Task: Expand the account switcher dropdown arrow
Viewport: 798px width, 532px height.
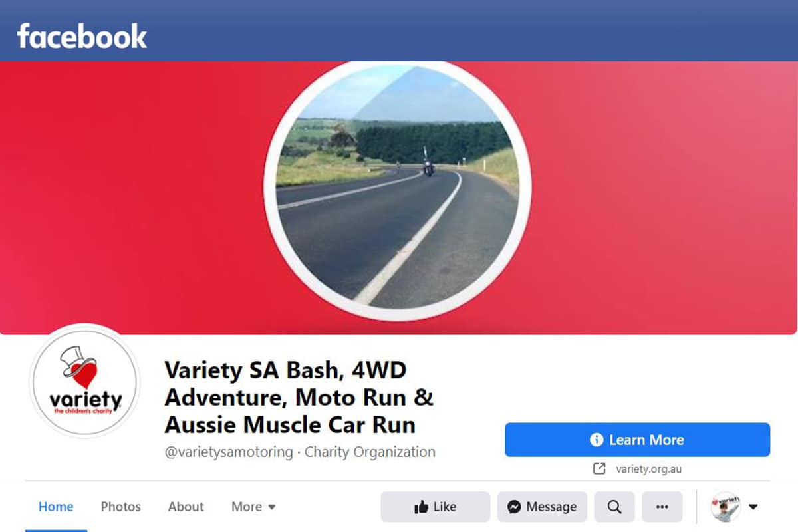Action: 753,507
